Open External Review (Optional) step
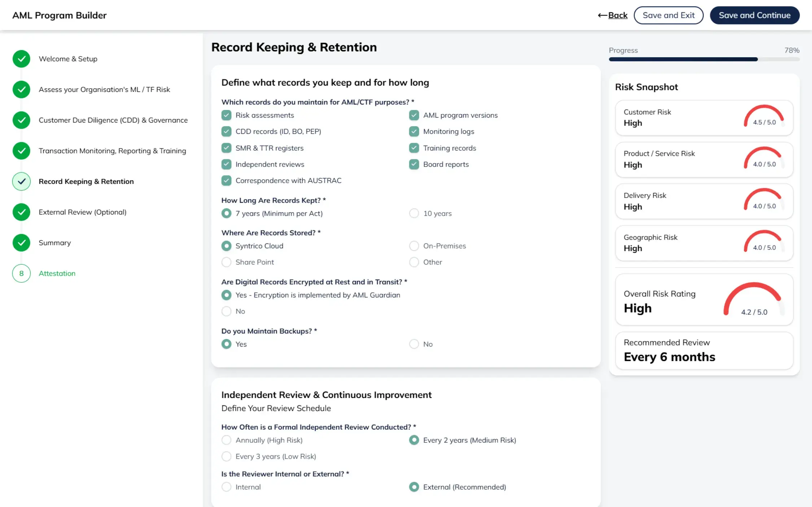The height and width of the screenshot is (507, 812). click(x=83, y=212)
